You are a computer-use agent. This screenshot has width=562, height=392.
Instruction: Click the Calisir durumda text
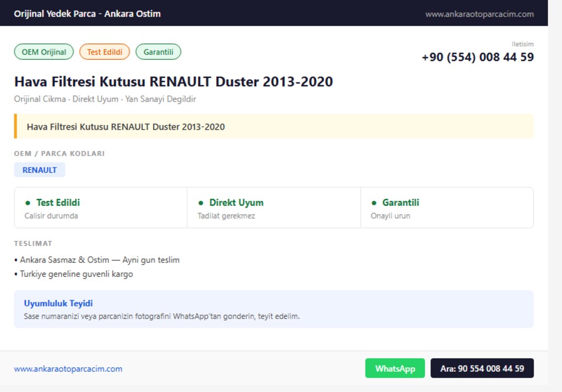click(51, 216)
